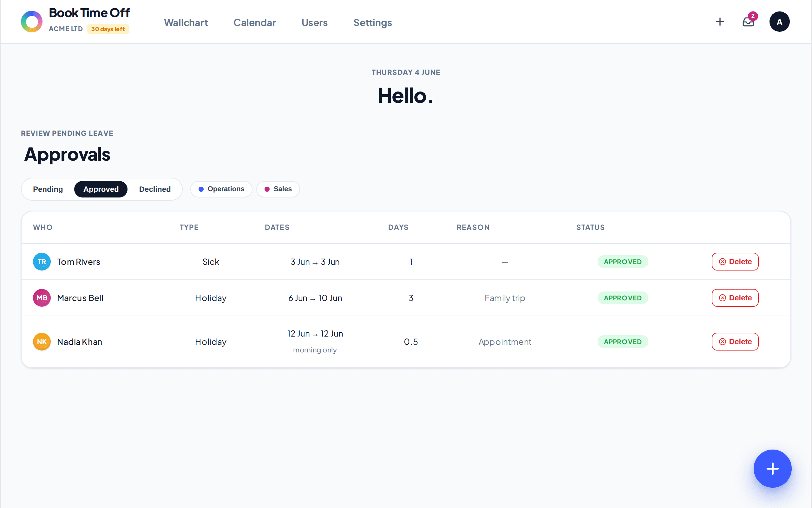Click the blue floating add button
This screenshot has height=508, width=812.
click(x=772, y=468)
